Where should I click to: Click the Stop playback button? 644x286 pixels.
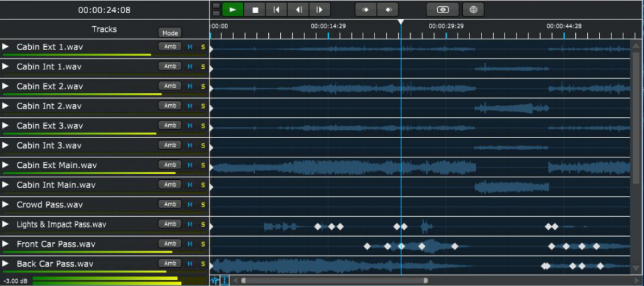254,9
